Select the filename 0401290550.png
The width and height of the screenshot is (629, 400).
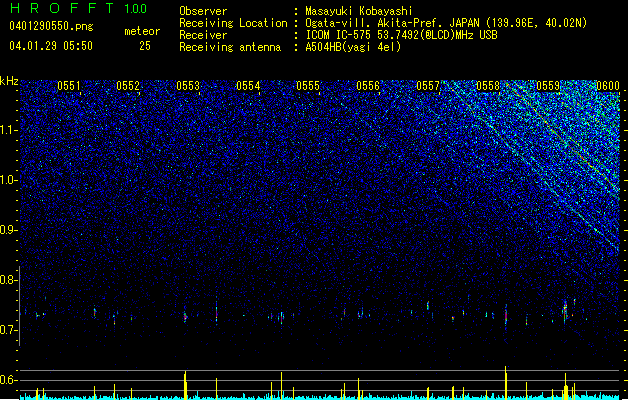pos(51,27)
